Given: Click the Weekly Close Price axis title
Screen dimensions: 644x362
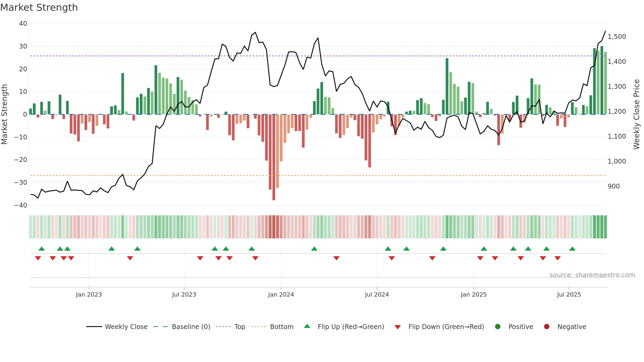Looking at the screenshot, I should (636, 114).
